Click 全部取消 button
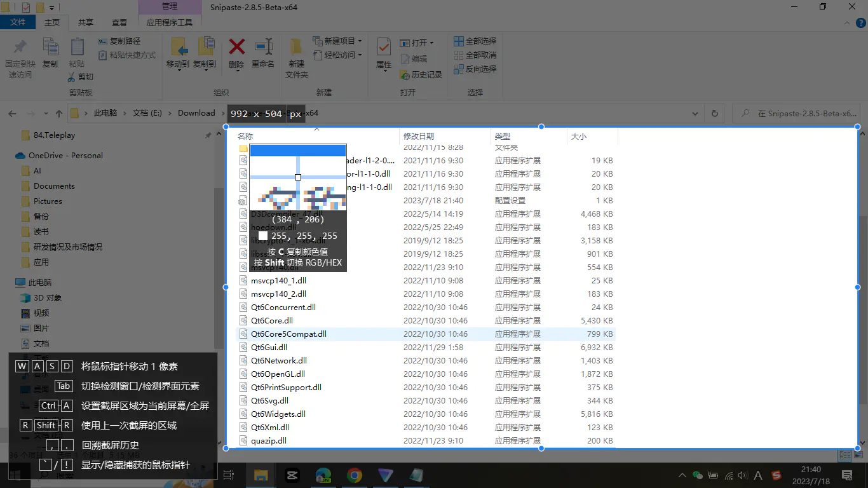 475,55
